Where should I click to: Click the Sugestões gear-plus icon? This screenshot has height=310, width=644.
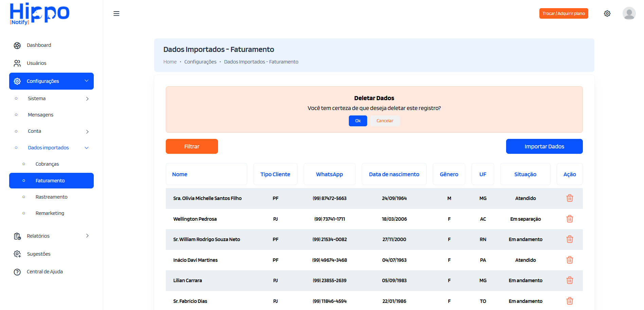(x=17, y=254)
